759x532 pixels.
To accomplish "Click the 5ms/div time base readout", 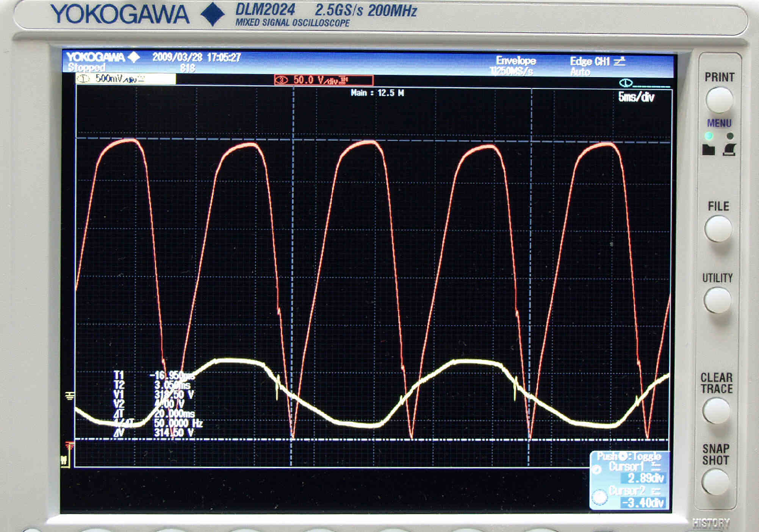I will click(x=636, y=97).
